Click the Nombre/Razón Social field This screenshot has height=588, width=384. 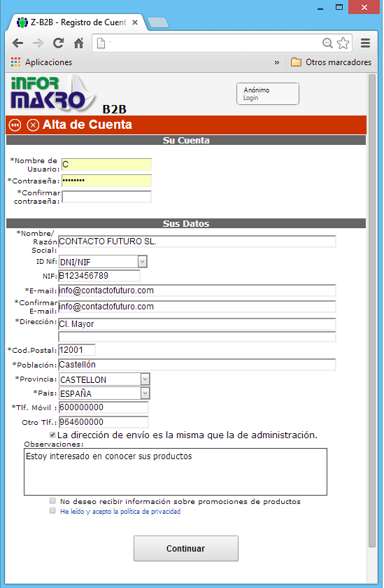pyautogui.click(x=197, y=241)
